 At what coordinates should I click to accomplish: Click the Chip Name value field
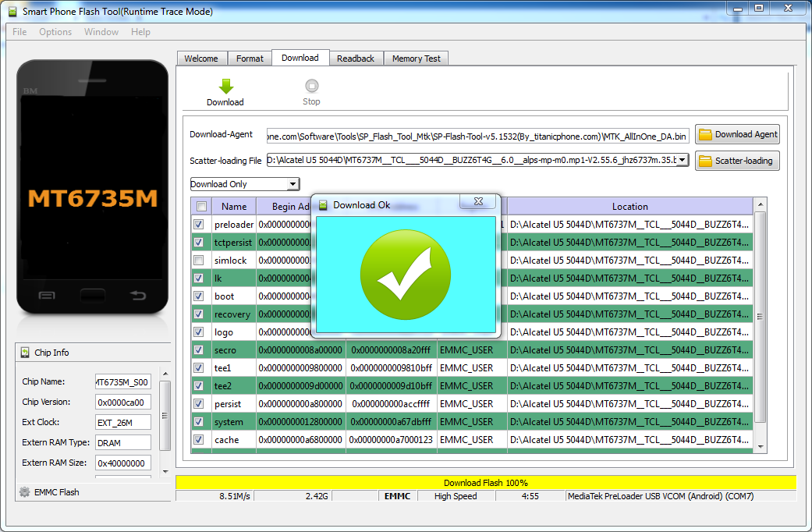click(123, 381)
